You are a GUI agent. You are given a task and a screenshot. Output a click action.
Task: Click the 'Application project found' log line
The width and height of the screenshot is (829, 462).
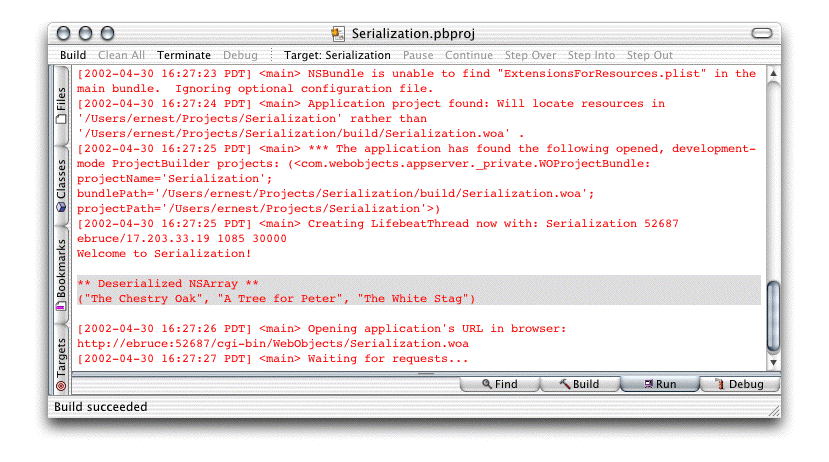click(371, 104)
